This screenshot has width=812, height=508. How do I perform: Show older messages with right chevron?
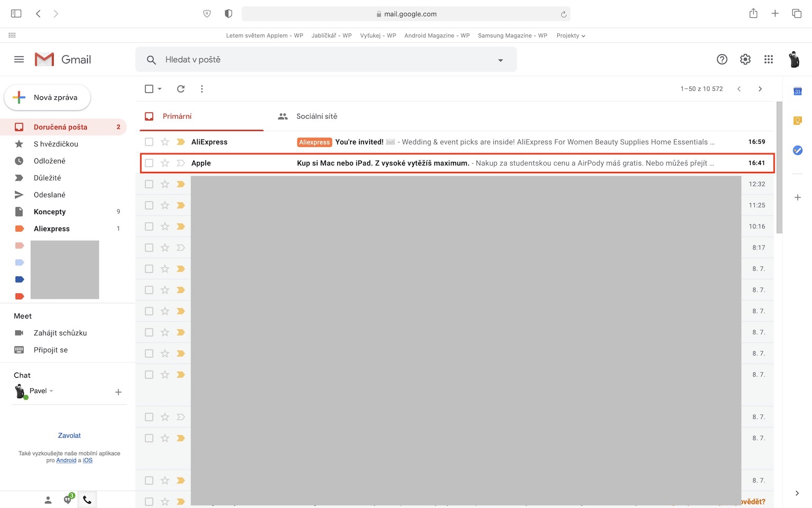(760, 89)
